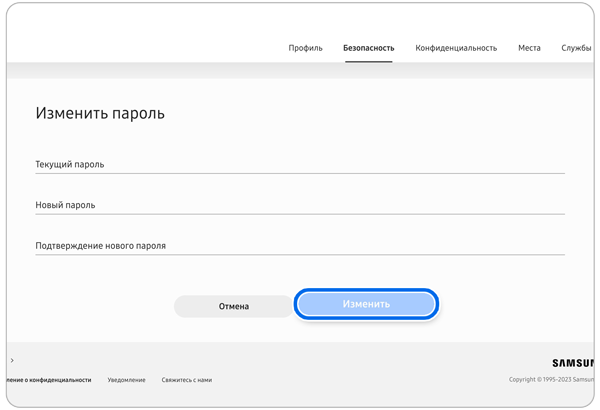Screen dimensions: 600x410
Task: Open the Службы tab at right edge
Action: click(x=577, y=48)
